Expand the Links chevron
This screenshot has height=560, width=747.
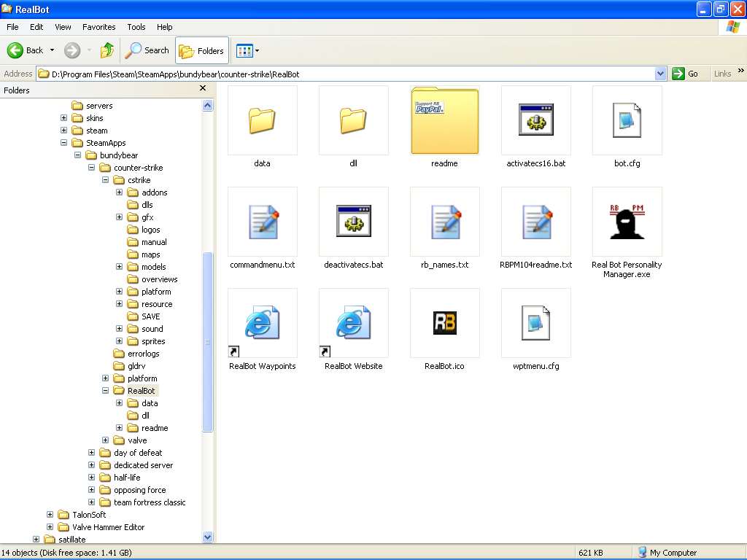[x=741, y=71]
